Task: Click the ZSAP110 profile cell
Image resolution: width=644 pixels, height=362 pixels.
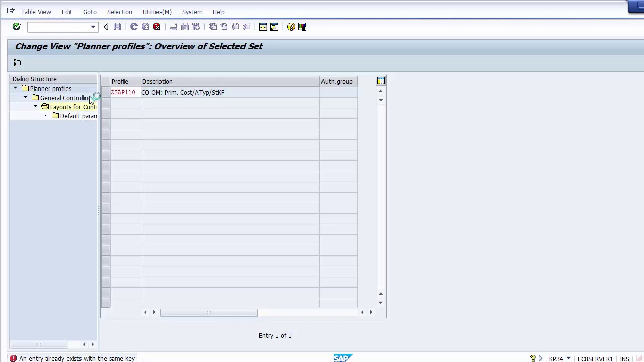Action: point(126,93)
